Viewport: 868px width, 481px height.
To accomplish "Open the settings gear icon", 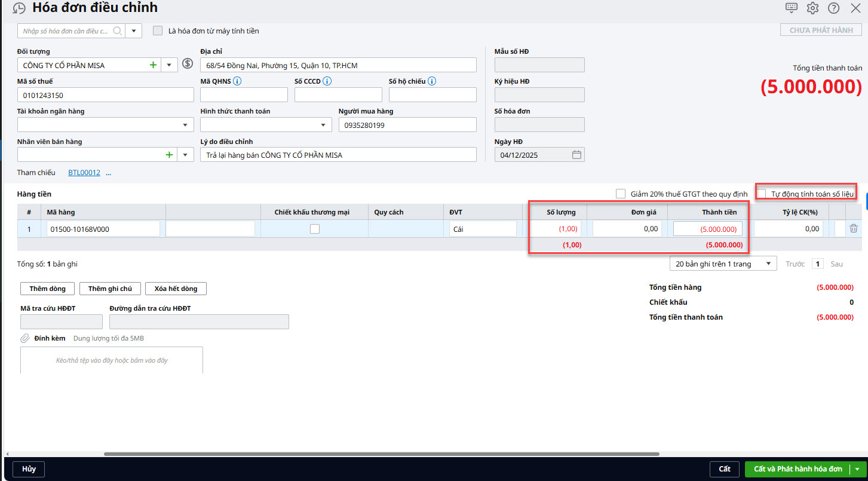I will (x=812, y=8).
